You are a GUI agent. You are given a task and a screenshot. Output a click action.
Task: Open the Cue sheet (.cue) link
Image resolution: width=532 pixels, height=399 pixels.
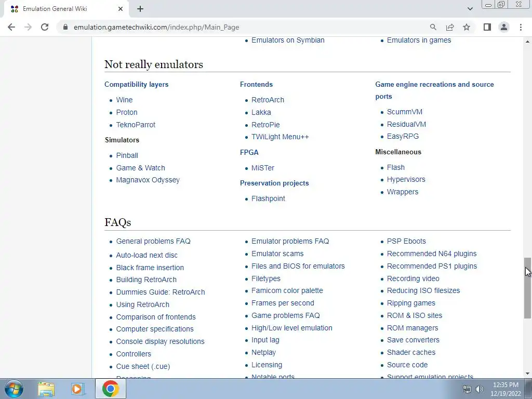click(x=143, y=366)
